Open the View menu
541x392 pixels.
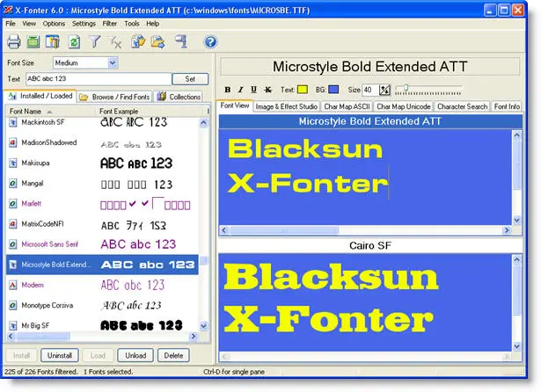[x=29, y=24]
